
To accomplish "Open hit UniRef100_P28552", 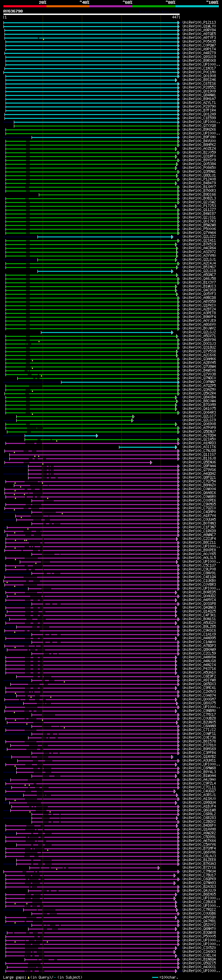I will click(199, 88).
